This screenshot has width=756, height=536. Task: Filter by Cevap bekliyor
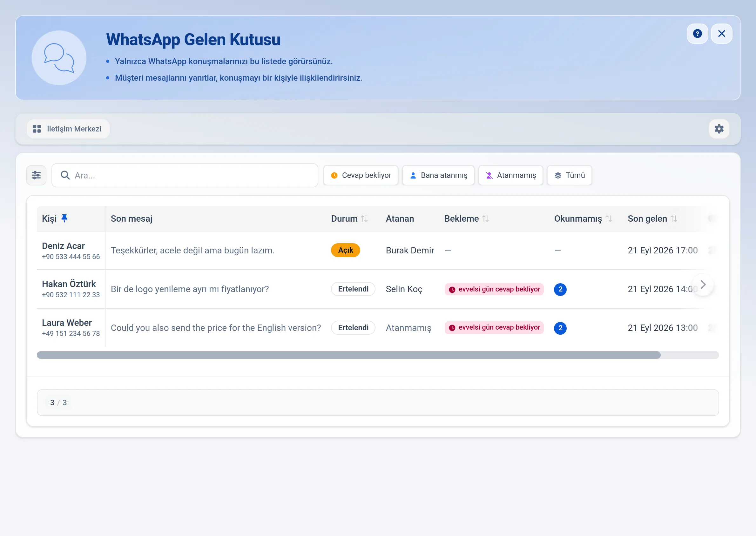pos(361,175)
